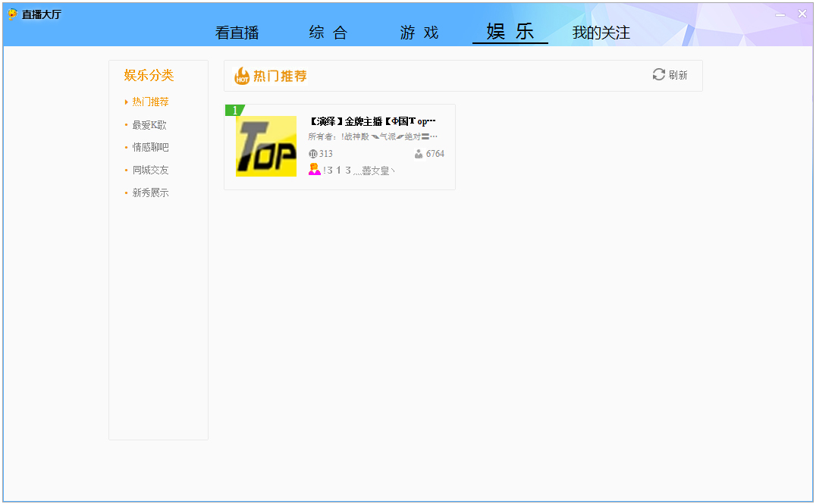
Task: Click the level badge icon before 313
Action: tap(314, 153)
